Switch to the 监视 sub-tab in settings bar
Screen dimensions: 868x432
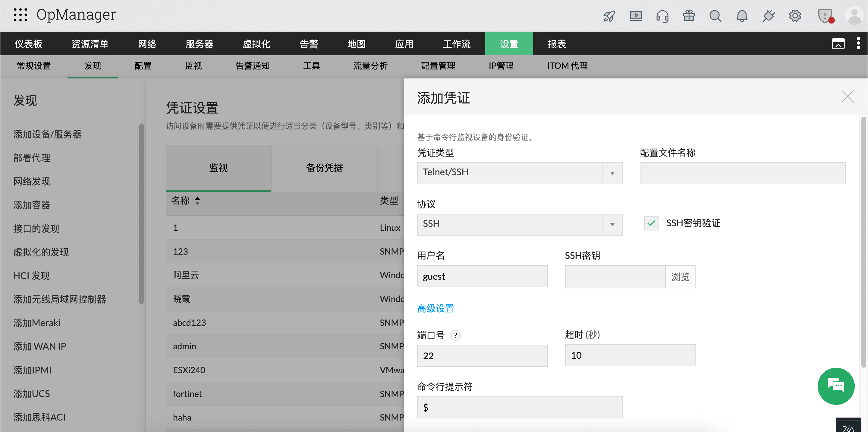tap(193, 66)
